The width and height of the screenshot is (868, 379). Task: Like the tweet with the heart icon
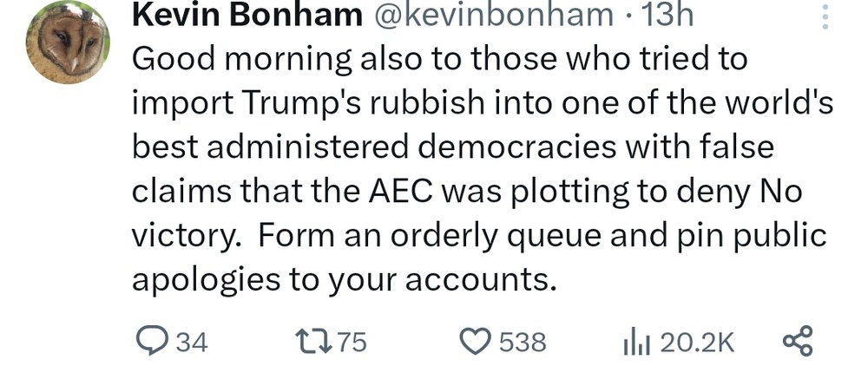point(475,342)
